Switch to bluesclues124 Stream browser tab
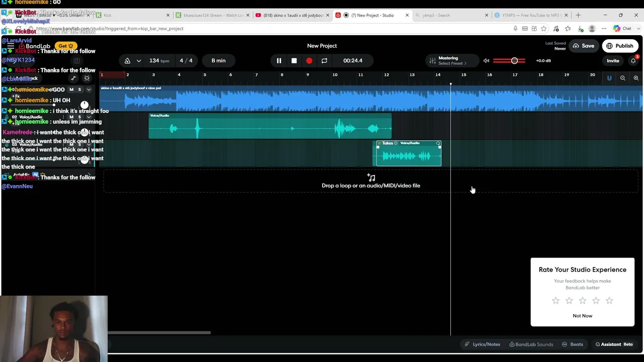 click(213, 15)
